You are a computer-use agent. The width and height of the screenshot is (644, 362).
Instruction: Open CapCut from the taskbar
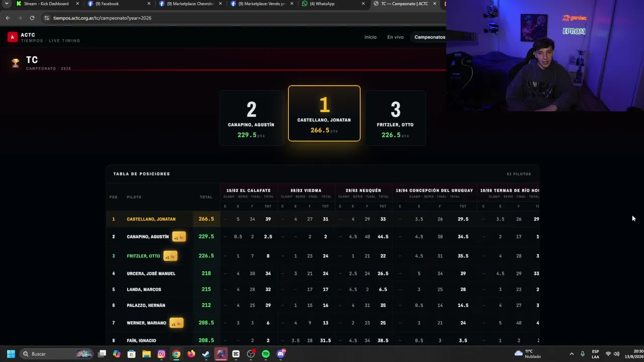click(x=236, y=354)
